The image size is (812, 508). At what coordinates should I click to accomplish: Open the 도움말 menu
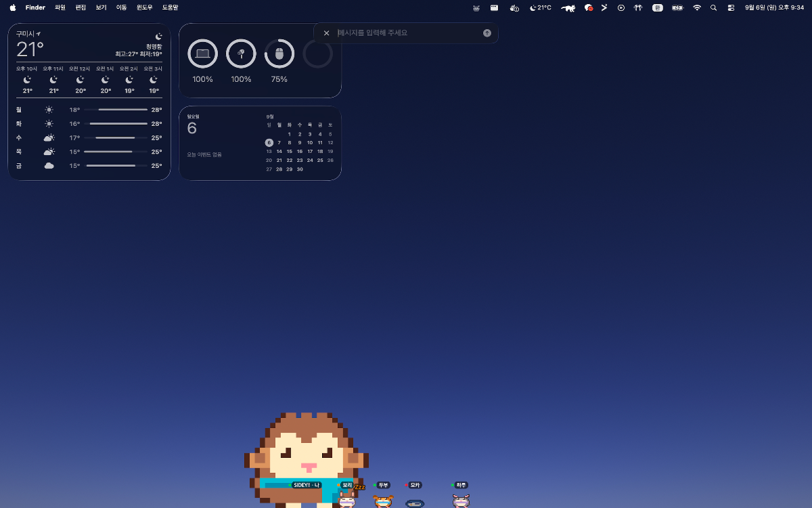pyautogui.click(x=170, y=7)
